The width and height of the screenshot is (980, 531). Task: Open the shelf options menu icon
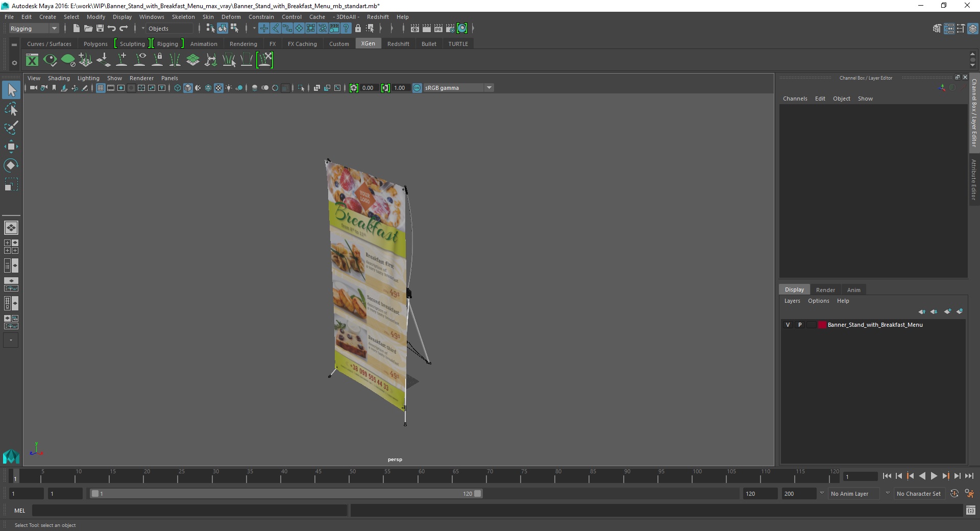[14, 63]
